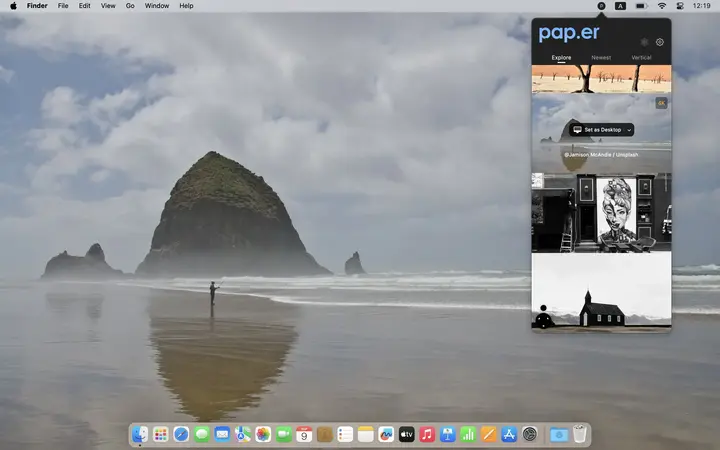Expand the Set as Desktop dropdown arrow

[629, 130]
